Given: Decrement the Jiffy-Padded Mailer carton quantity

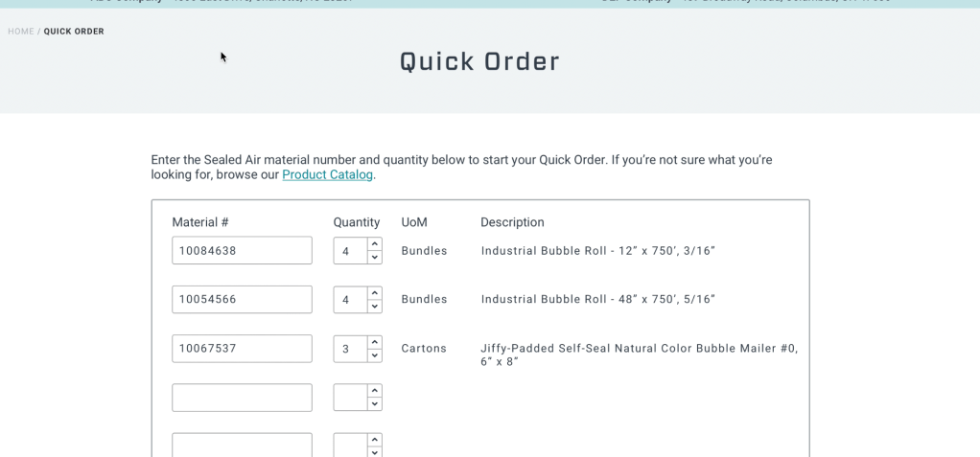Looking at the screenshot, I should click(x=375, y=355).
